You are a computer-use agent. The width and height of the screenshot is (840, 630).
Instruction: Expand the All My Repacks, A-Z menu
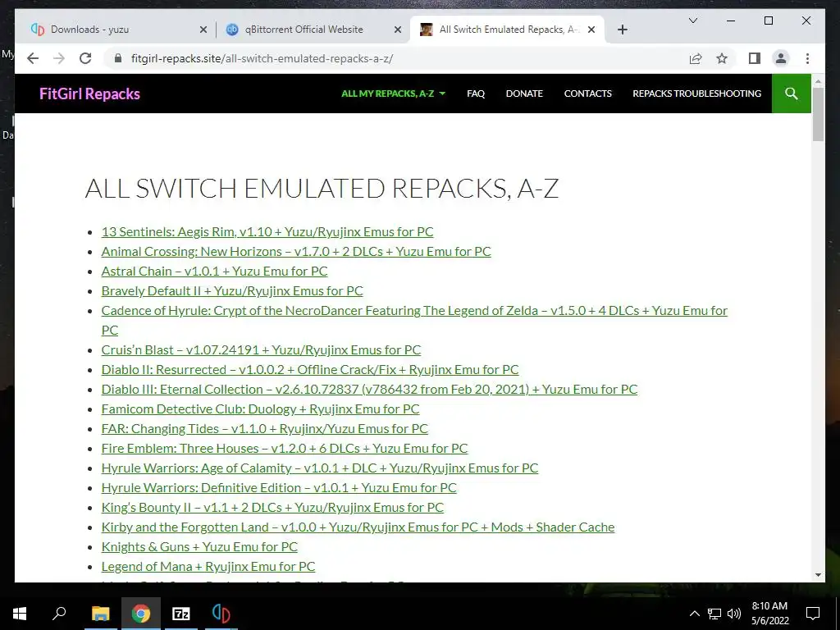pos(393,94)
